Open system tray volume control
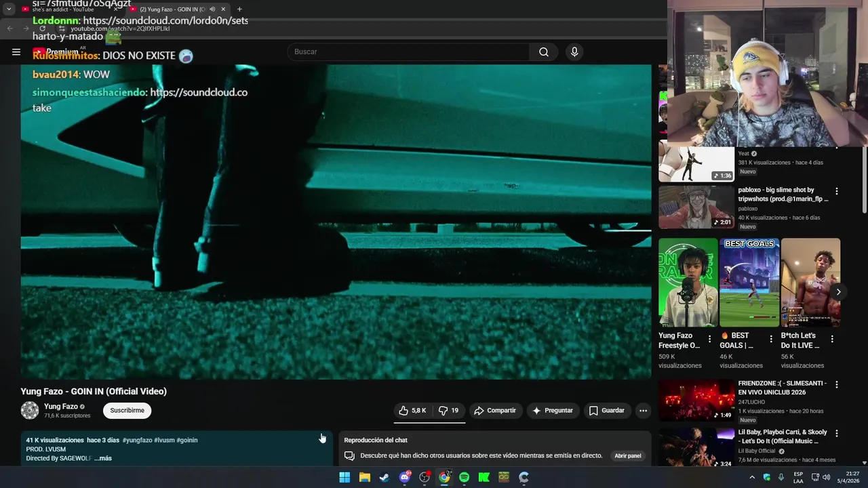The width and height of the screenshot is (868, 488). pyautogui.click(x=827, y=477)
